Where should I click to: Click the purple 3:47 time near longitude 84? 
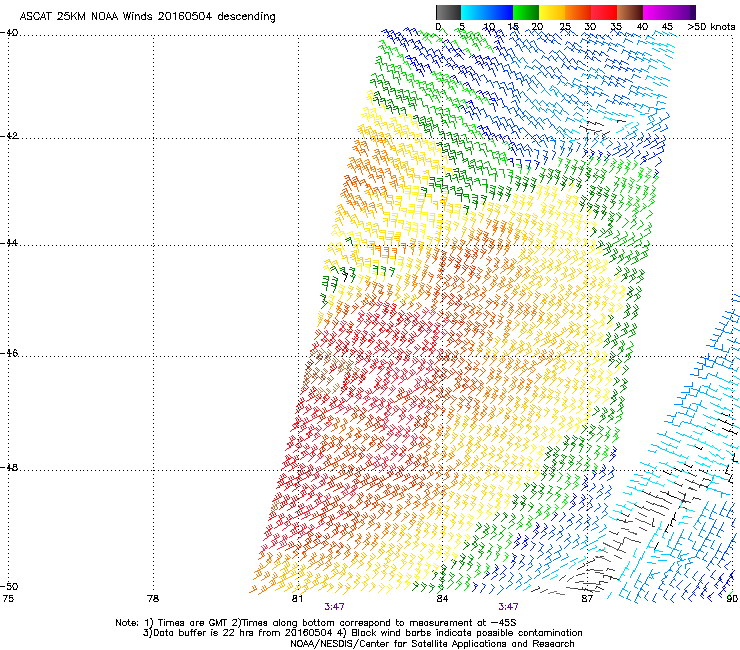pos(508,607)
